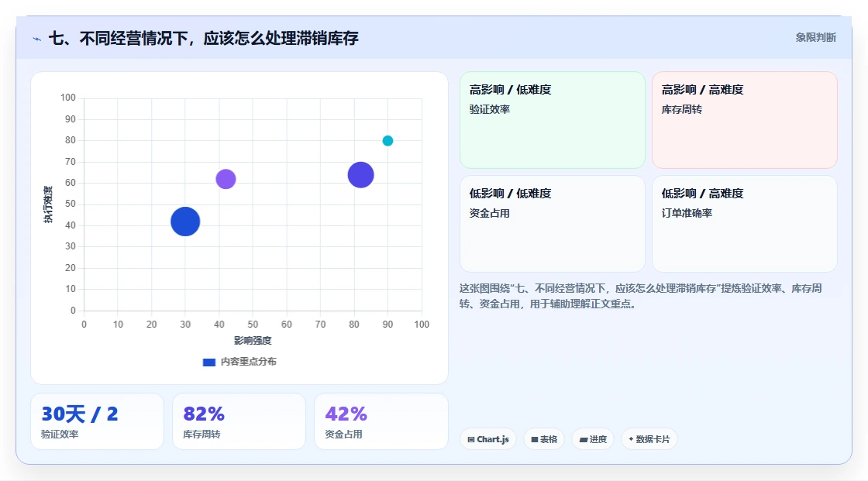Screen dimensions: 868x481
Task: Open the 高影响 / 高难度 quadrant card
Action: coord(745,120)
